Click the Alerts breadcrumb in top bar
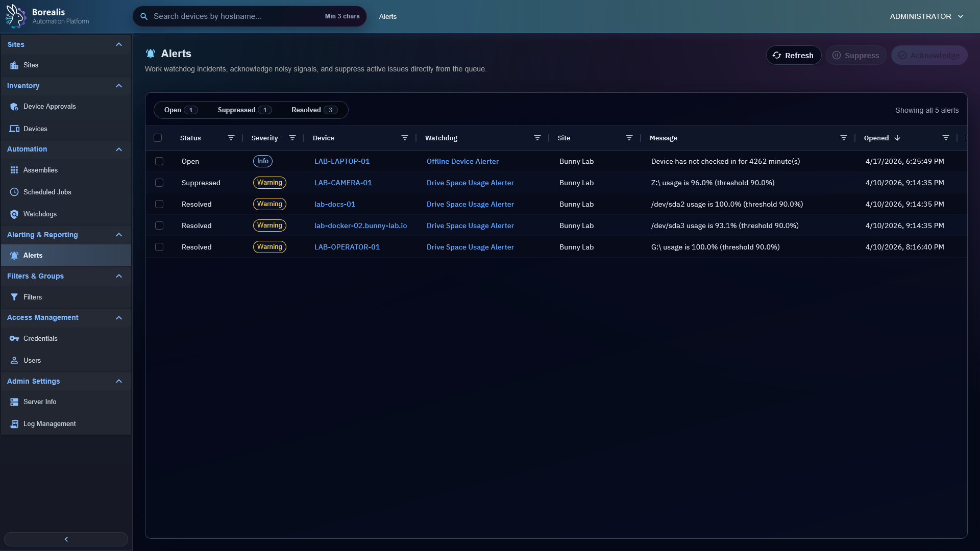The width and height of the screenshot is (980, 551). coord(388,16)
